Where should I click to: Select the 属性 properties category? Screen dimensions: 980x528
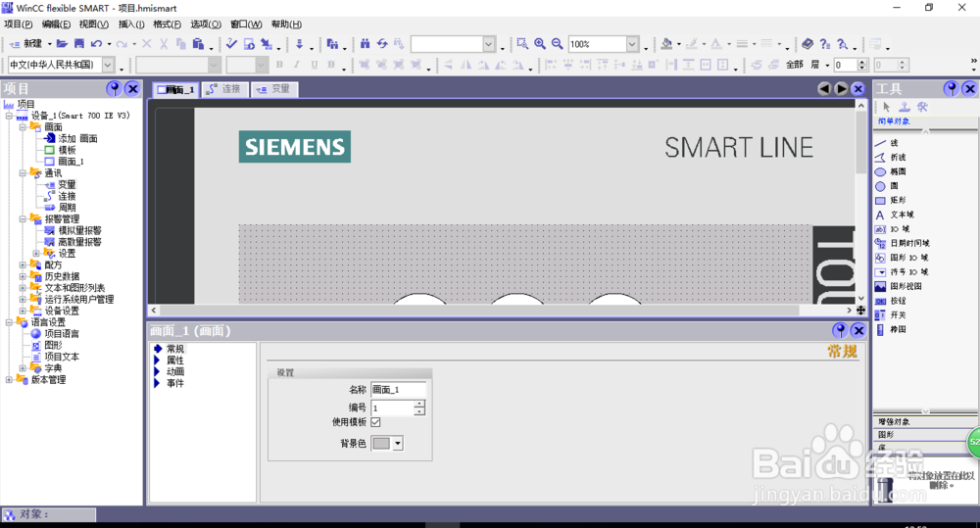click(x=175, y=360)
